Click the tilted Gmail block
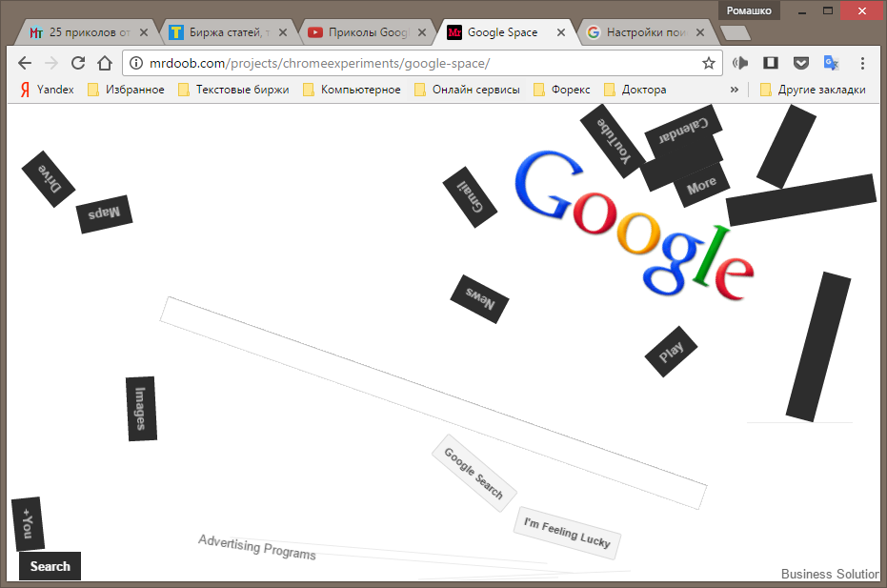Image resolution: width=887 pixels, height=588 pixels. [x=470, y=197]
